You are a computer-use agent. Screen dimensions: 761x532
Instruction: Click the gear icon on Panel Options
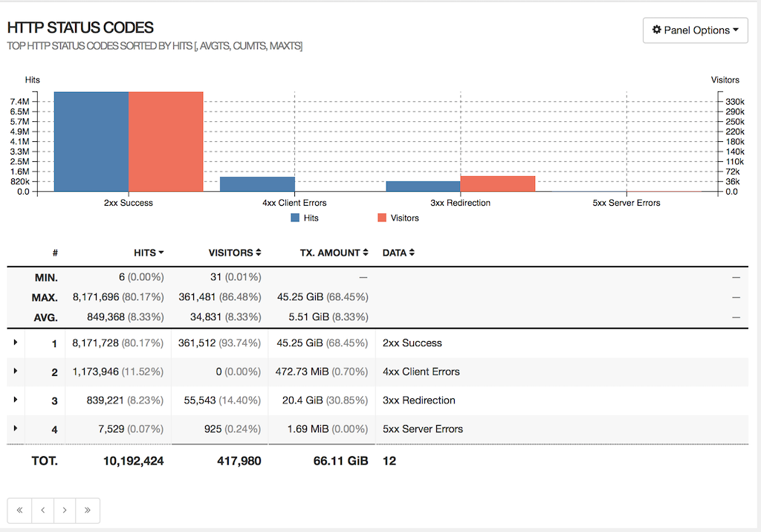pos(658,30)
